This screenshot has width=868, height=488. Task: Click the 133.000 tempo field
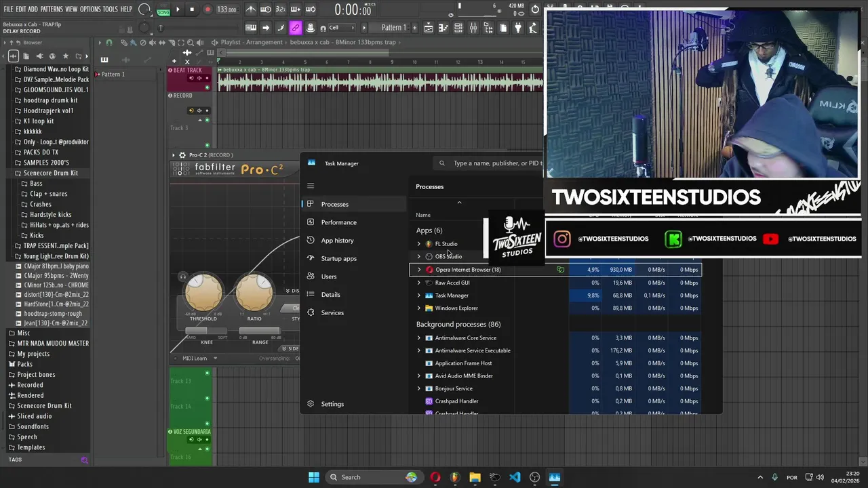[x=226, y=10]
